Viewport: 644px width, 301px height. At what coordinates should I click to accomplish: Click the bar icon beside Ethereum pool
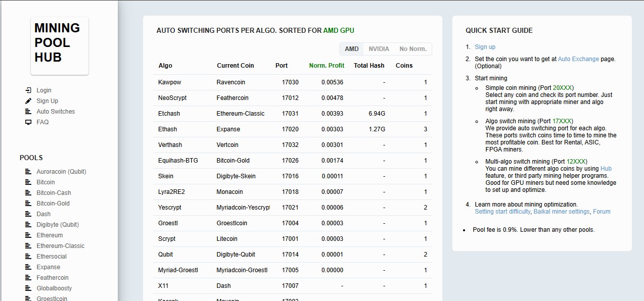(x=28, y=235)
